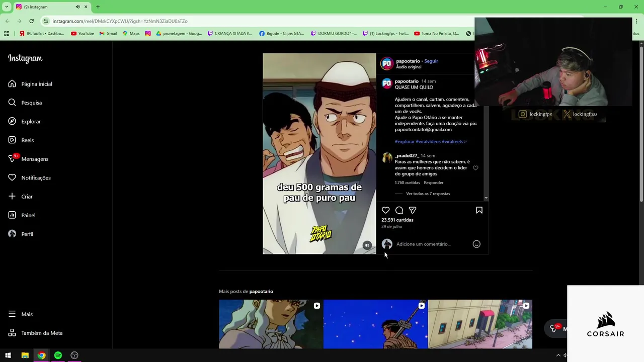Save the reel with bookmark icon
This screenshot has height=362, width=644.
(479, 210)
